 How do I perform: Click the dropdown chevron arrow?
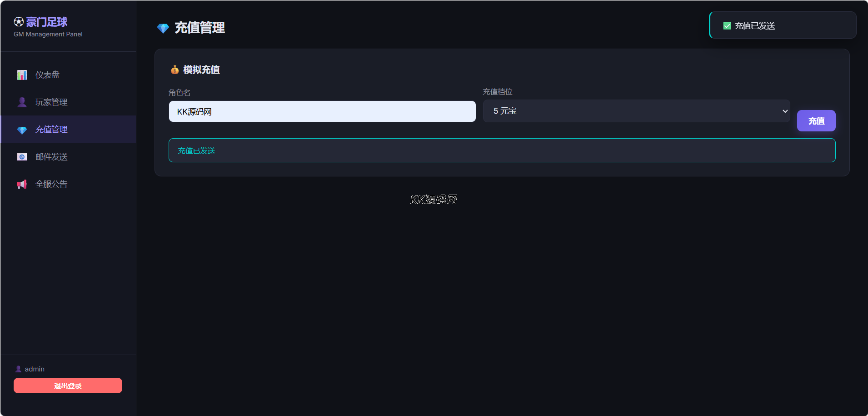tap(785, 111)
